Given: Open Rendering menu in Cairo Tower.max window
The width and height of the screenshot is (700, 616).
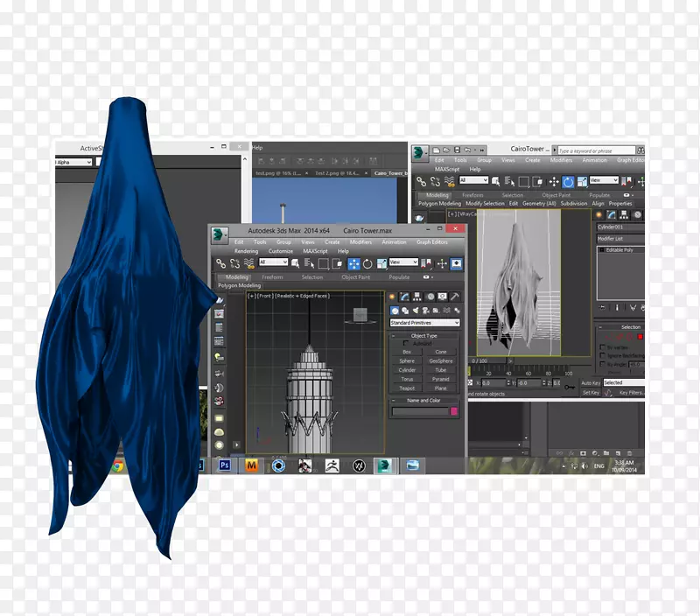Looking at the screenshot, I should (x=246, y=251).
